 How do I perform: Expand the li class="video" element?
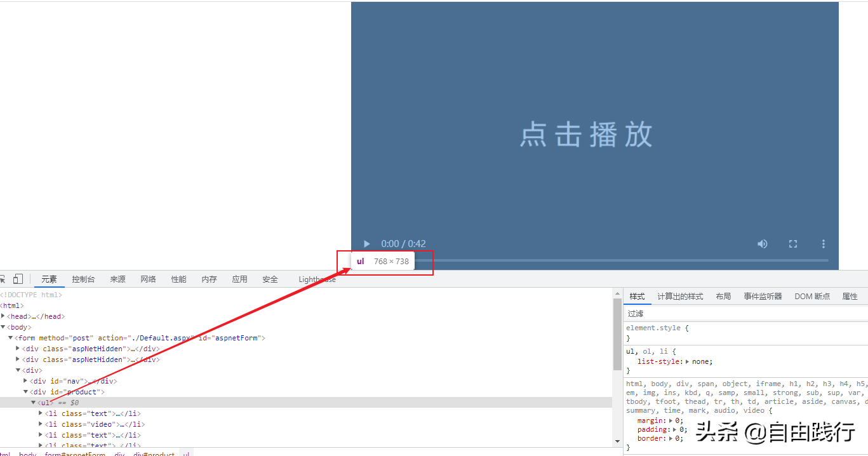(40, 424)
